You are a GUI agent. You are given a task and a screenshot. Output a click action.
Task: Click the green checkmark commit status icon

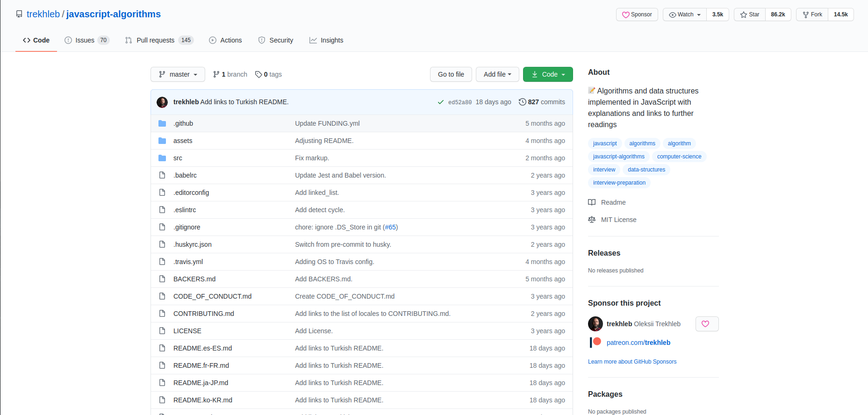pyautogui.click(x=440, y=102)
